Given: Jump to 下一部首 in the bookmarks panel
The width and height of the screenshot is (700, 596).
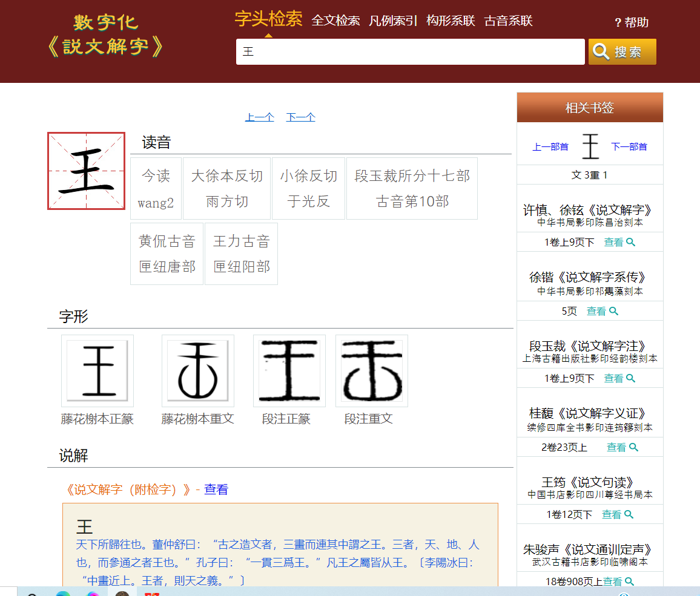Looking at the screenshot, I should 629,146.
